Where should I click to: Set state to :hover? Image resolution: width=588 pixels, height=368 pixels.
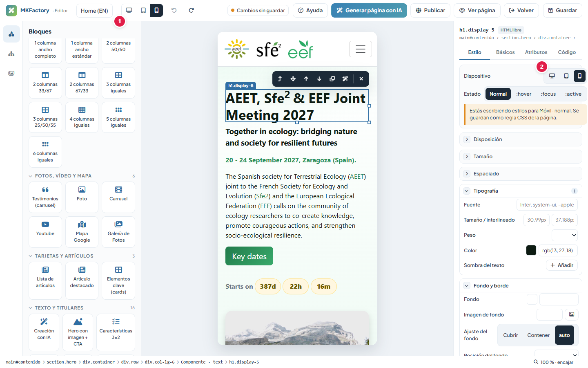[524, 94]
